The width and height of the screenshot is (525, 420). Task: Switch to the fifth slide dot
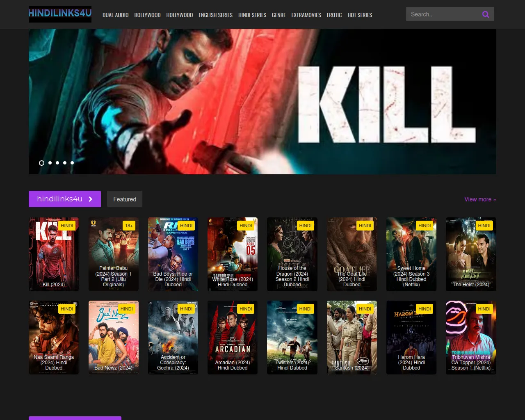[72, 163]
